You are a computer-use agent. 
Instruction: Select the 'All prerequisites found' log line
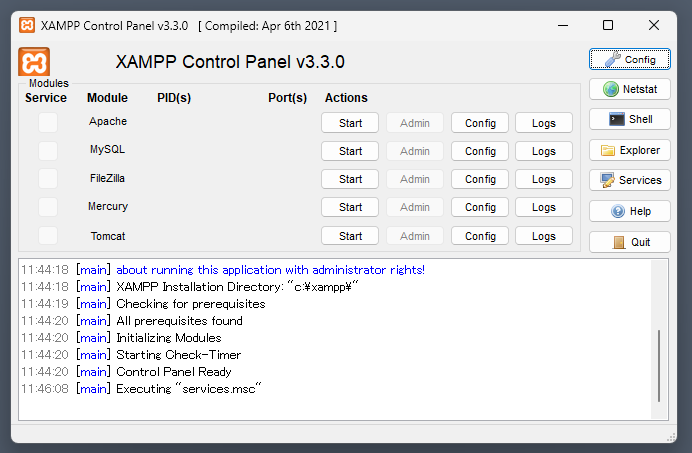[x=132, y=321]
